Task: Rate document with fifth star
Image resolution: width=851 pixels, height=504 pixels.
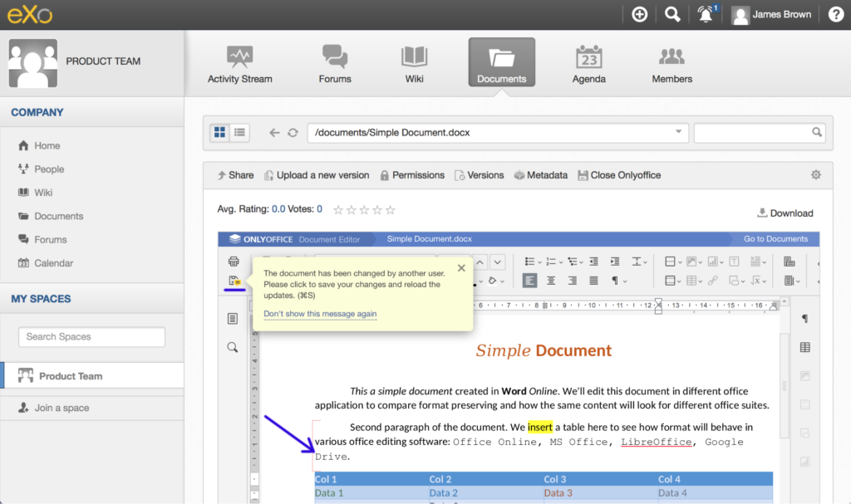Action: tap(391, 210)
